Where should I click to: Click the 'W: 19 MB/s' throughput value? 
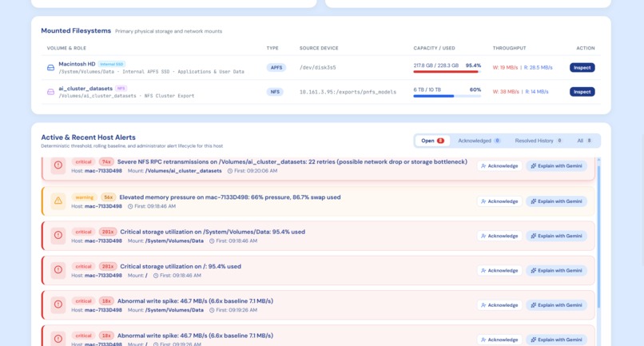coord(505,67)
